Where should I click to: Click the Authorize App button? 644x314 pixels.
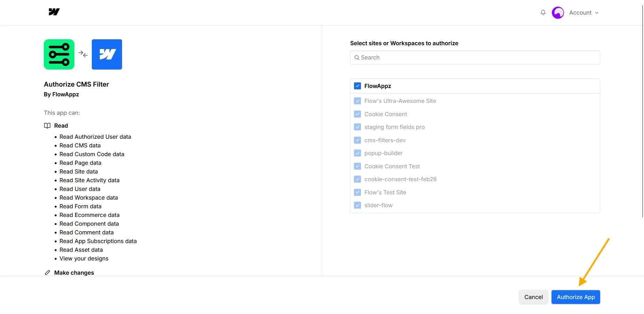click(576, 297)
